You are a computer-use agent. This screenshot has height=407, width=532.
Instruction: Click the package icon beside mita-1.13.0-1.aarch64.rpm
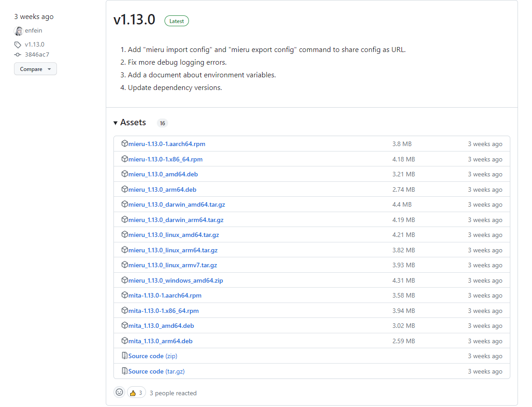pos(124,295)
